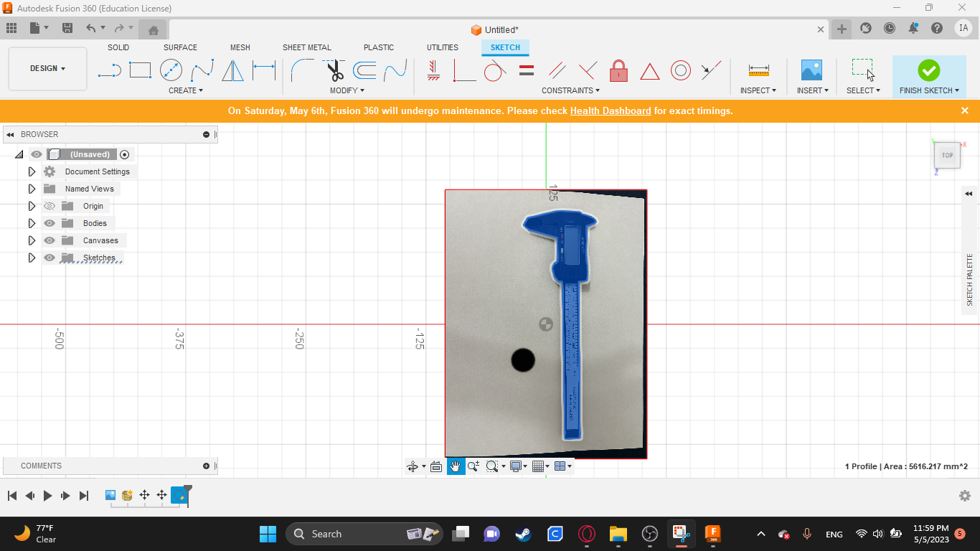Hide the Canvases folder
This screenshot has width=980, height=551.
50,240
